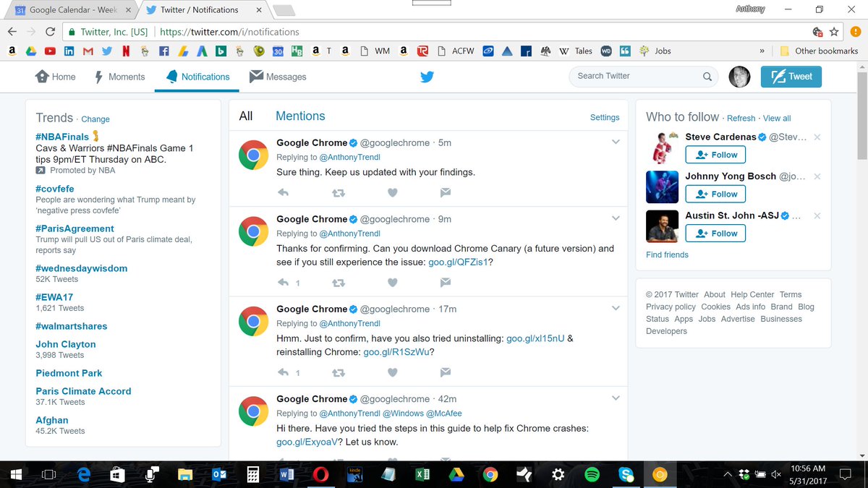Expand options chevron on the 9m tweet

(616, 218)
